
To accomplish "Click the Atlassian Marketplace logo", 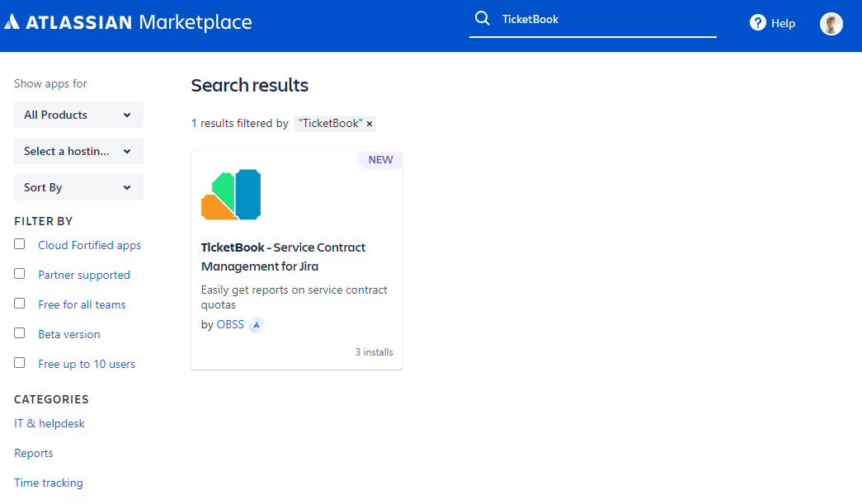I will (x=128, y=22).
